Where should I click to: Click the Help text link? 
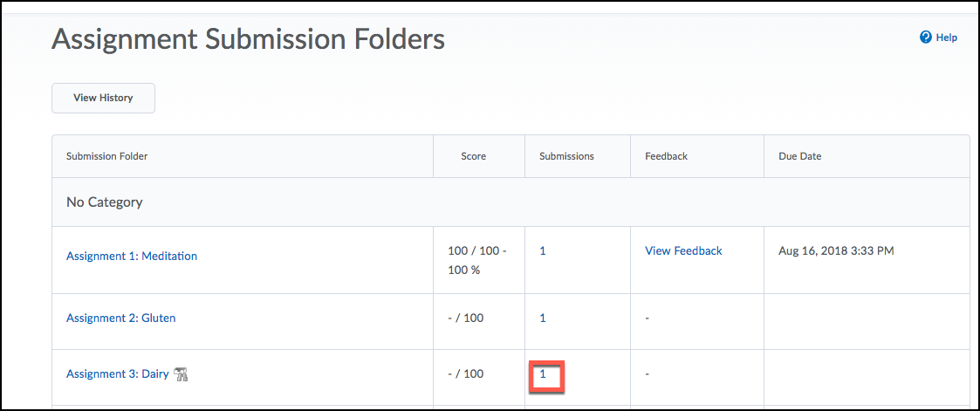coord(946,38)
